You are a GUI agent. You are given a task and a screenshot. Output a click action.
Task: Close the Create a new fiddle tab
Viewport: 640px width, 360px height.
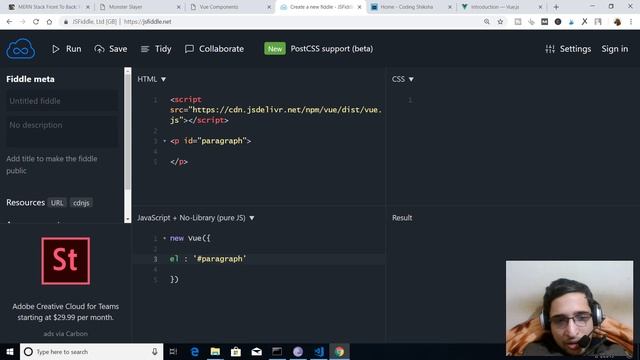click(x=360, y=7)
